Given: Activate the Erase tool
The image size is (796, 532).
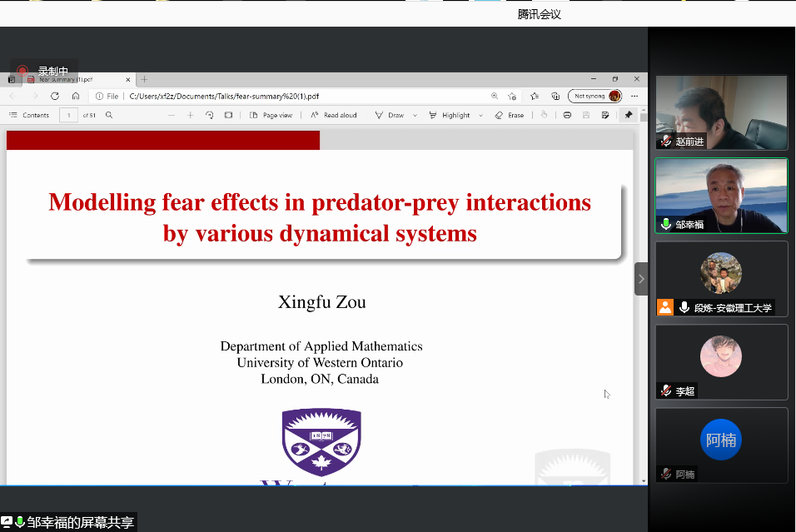Looking at the screenshot, I should pyautogui.click(x=509, y=115).
